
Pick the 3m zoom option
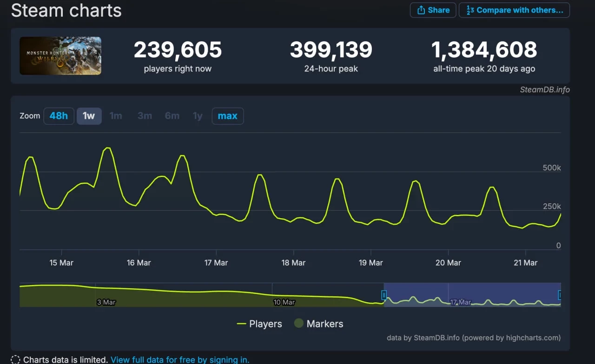click(x=145, y=116)
